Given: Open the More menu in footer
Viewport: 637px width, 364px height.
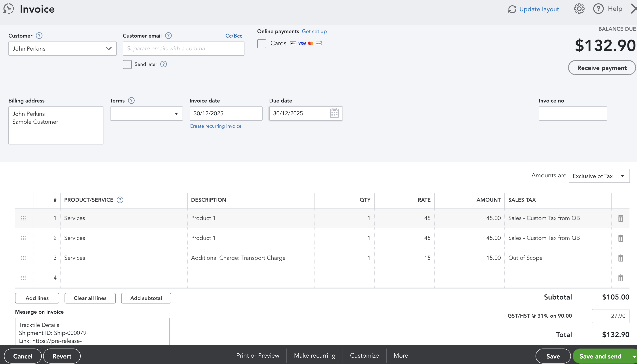Looking at the screenshot, I should (401, 356).
